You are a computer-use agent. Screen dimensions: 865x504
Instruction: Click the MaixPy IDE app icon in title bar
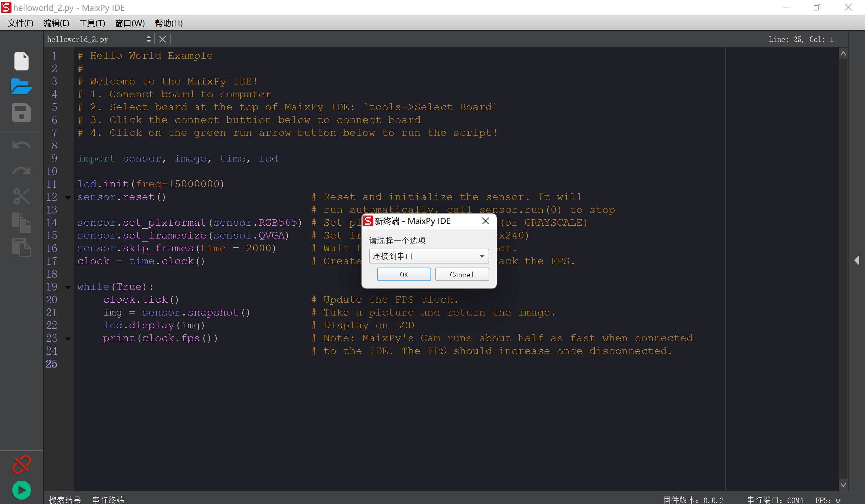coord(6,7)
